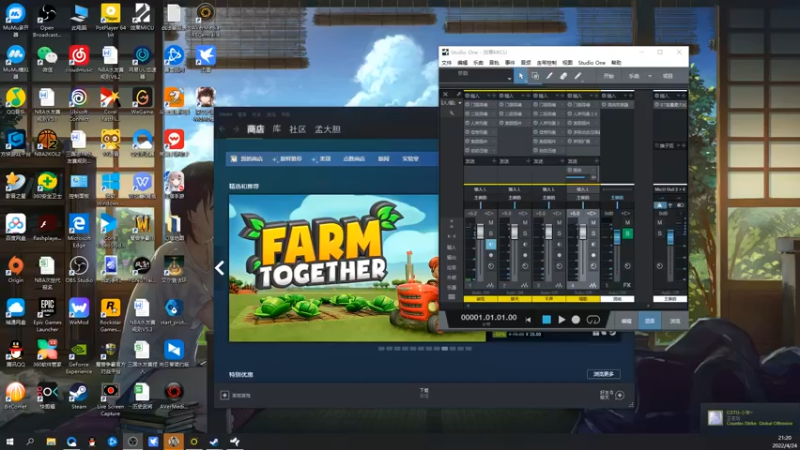
Task: Toggle the green Solo button on FX channel 5
Action: tap(628, 234)
